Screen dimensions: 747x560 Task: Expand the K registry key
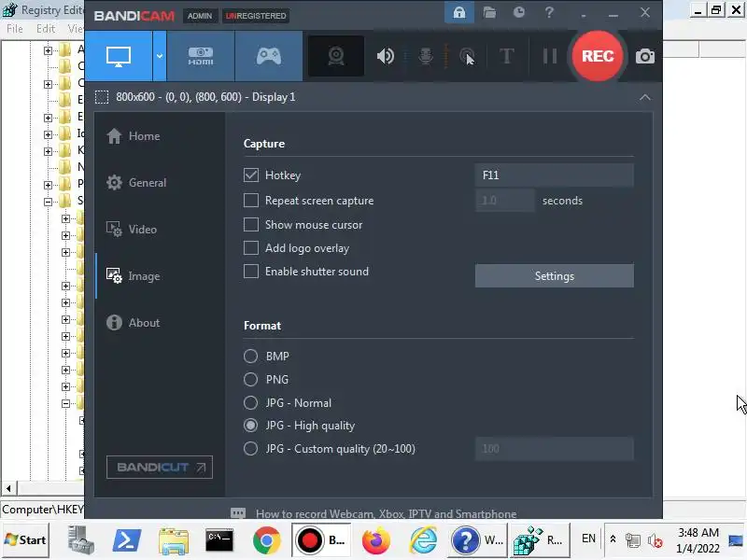[48, 151]
